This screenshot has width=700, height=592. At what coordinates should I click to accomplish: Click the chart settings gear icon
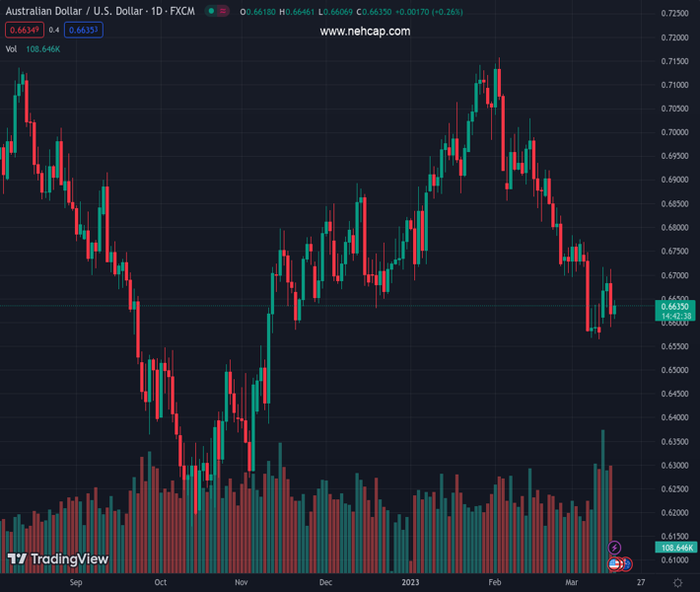pos(677,583)
